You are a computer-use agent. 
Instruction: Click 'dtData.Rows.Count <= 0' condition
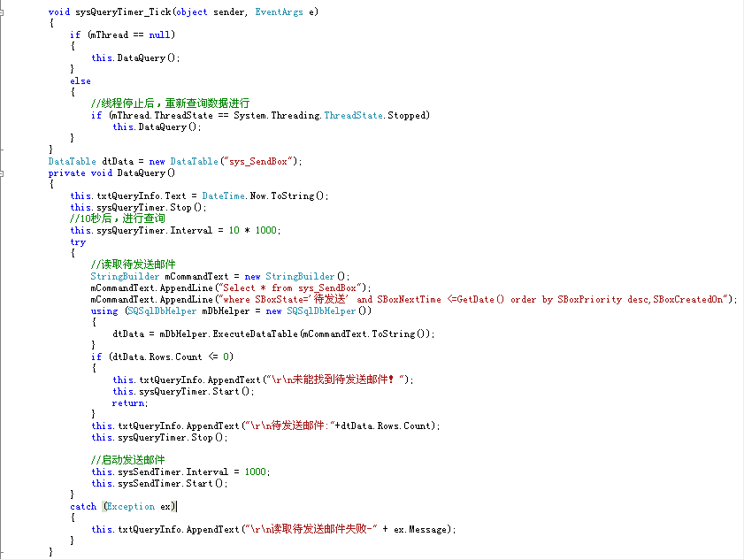pyautogui.click(x=171, y=357)
